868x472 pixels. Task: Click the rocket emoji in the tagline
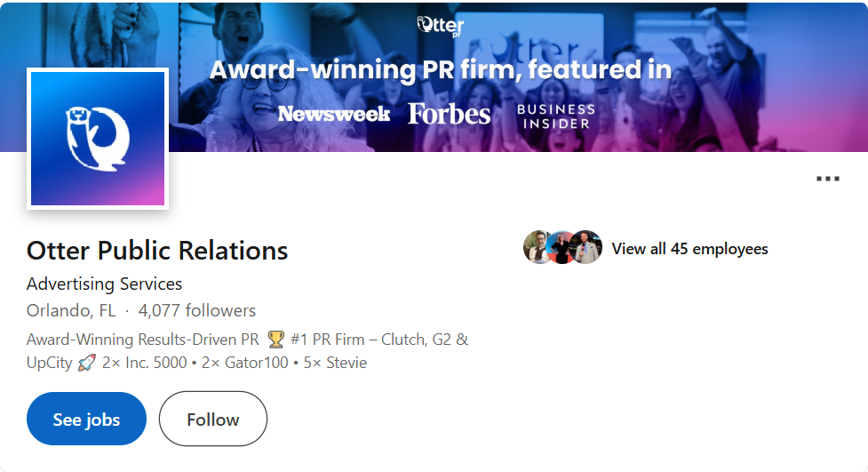coord(86,363)
